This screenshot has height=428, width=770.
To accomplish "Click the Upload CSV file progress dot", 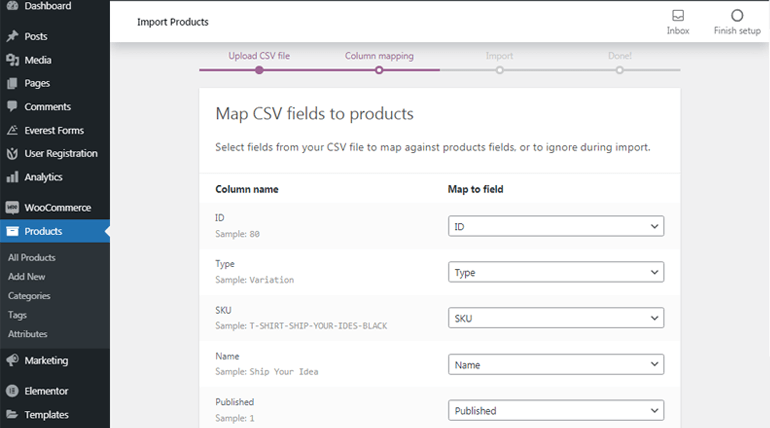I will [259, 70].
